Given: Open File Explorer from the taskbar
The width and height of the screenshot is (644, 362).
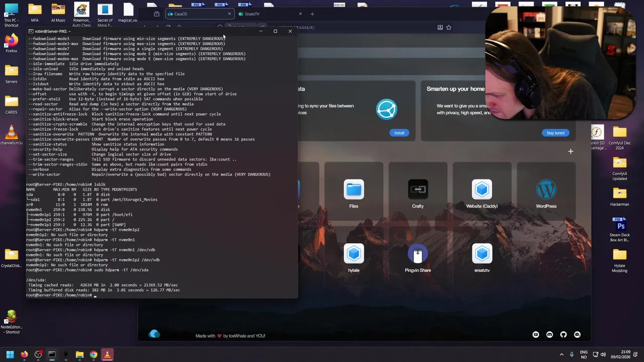Looking at the screenshot, I should click(79, 355).
